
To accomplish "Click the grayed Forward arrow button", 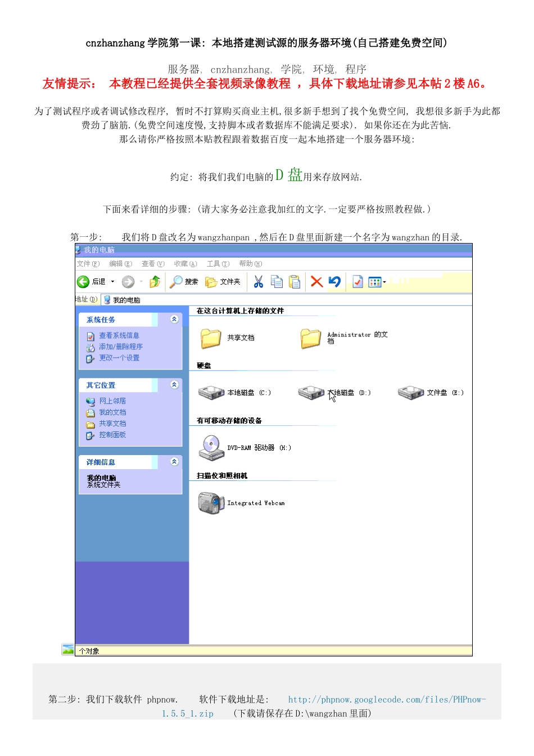I will (x=128, y=281).
